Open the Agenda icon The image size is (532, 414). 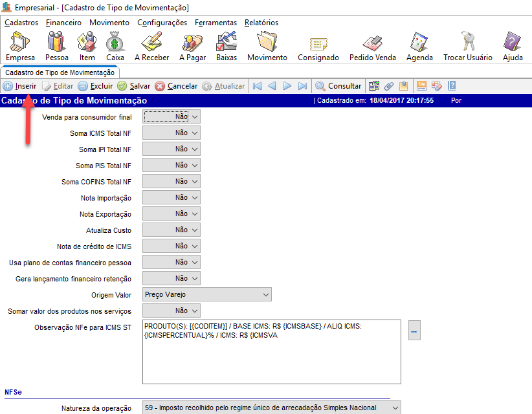[419, 45]
